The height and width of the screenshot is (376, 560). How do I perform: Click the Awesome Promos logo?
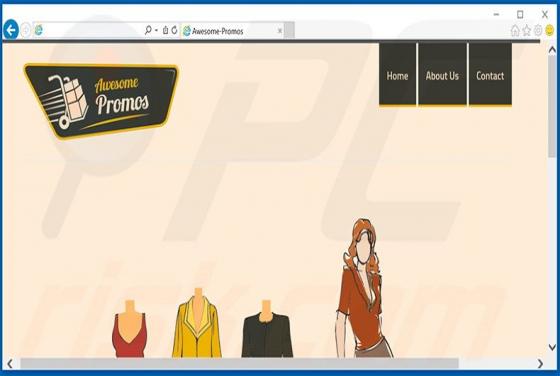click(101, 101)
